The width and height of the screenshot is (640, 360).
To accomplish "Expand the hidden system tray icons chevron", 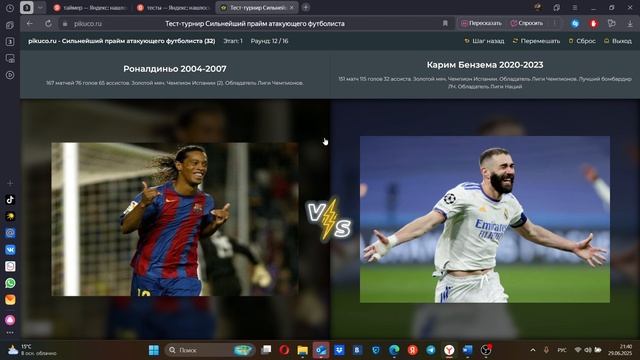I will [533, 350].
